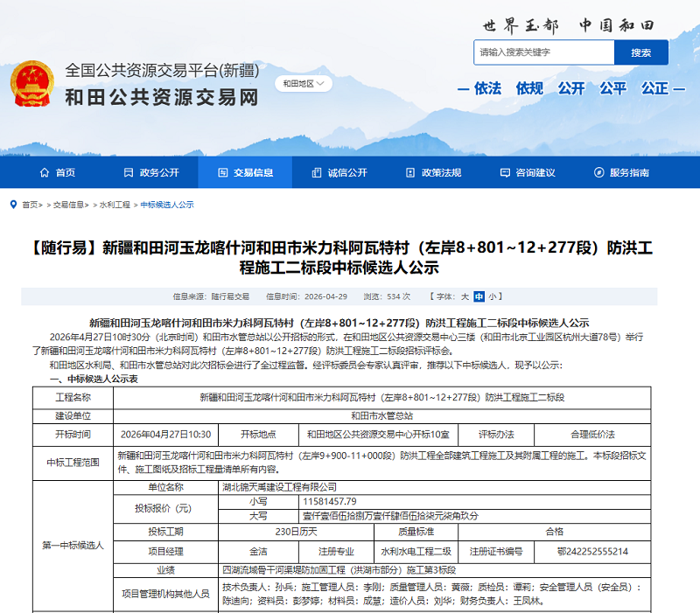This screenshot has height=613, width=700.
Task: Click the breadcrumb location pin icon
Action: pyautogui.click(x=13, y=205)
